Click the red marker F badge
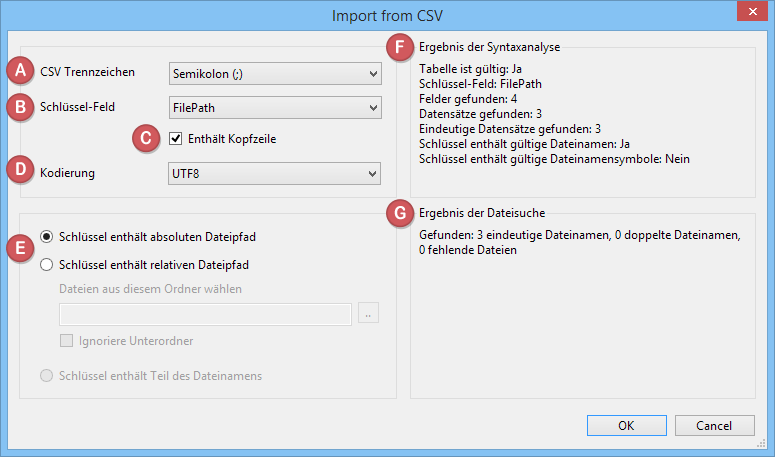This screenshot has width=775, height=457. pos(401,47)
